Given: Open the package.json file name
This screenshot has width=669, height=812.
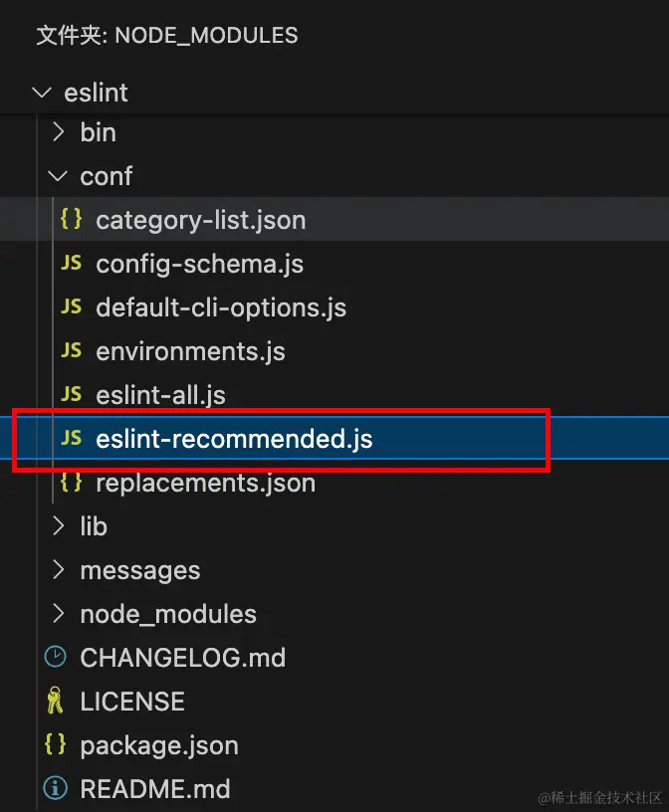Looking at the screenshot, I should click(x=159, y=745).
